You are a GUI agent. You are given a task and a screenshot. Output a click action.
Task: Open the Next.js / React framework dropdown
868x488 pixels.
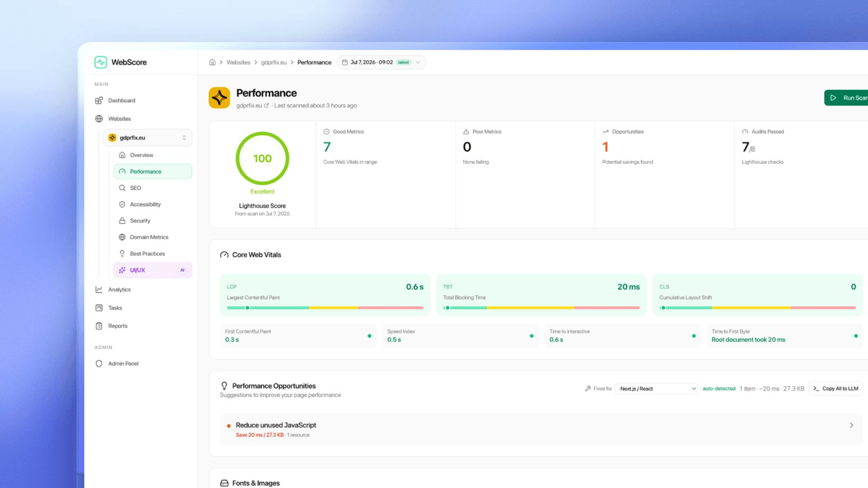coord(656,389)
